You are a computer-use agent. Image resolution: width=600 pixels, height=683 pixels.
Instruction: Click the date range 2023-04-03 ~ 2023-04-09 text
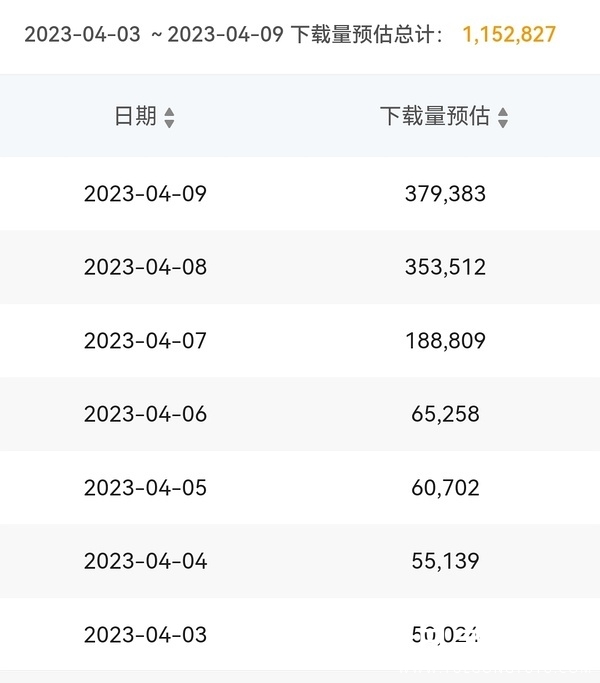click(154, 35)
